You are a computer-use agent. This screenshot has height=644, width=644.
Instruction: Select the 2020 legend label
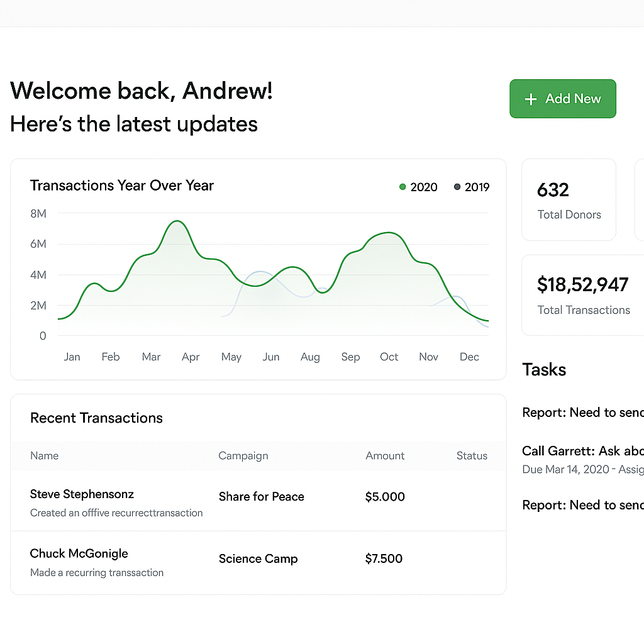[424, 187]
